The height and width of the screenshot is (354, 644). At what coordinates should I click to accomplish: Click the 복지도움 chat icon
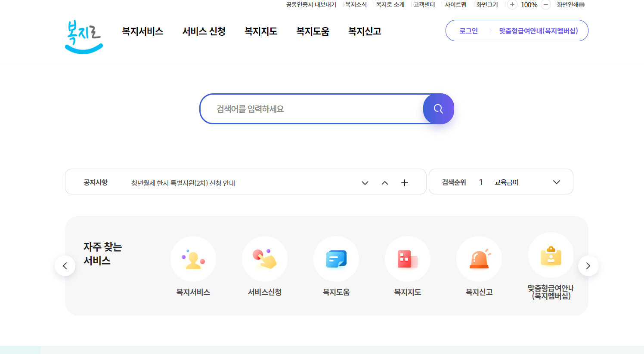click(336, 259)
